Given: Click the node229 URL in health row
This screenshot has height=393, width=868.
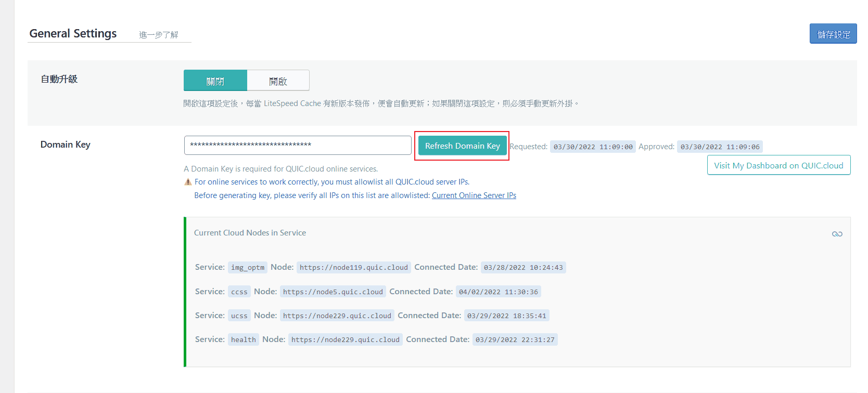Looking at the screenshot, I should click(345, 340).
